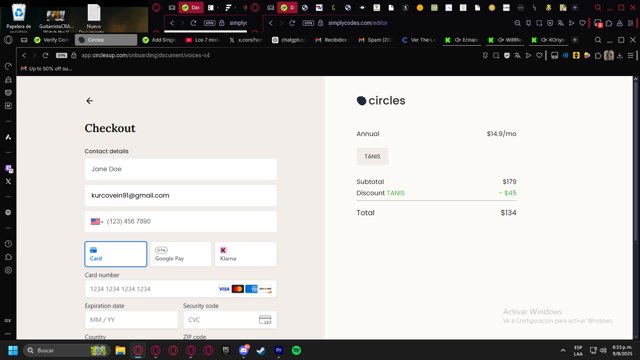This screenshot has width=640, height=360.
Task: Click the taskbar Buscar search box
Action: coord(67,350)
